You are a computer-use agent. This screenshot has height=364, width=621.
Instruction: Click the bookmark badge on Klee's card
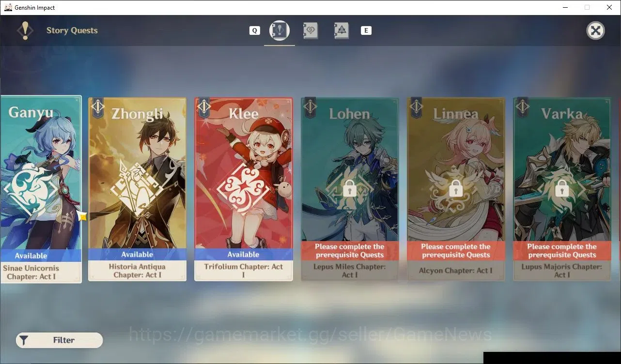204,107
